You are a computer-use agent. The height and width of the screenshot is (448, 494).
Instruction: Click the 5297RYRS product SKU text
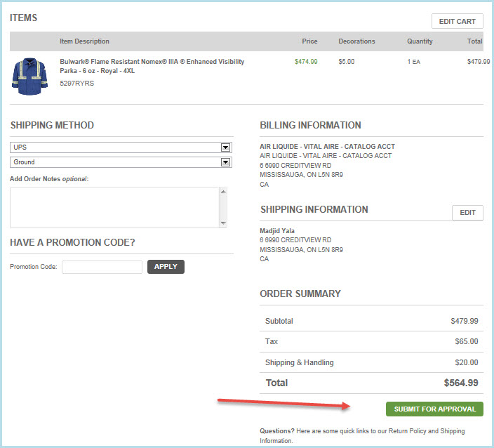pyautogui.click(x=76, y=84)
